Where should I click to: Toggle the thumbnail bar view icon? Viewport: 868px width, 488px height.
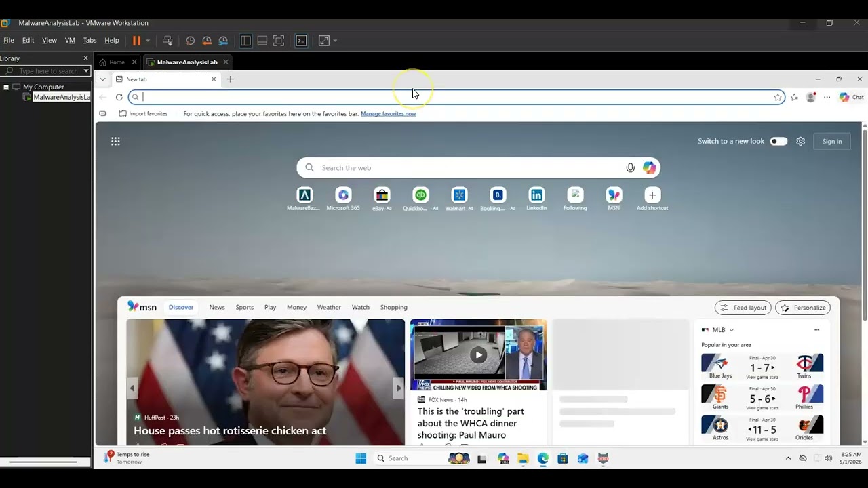tap(262, 41)
